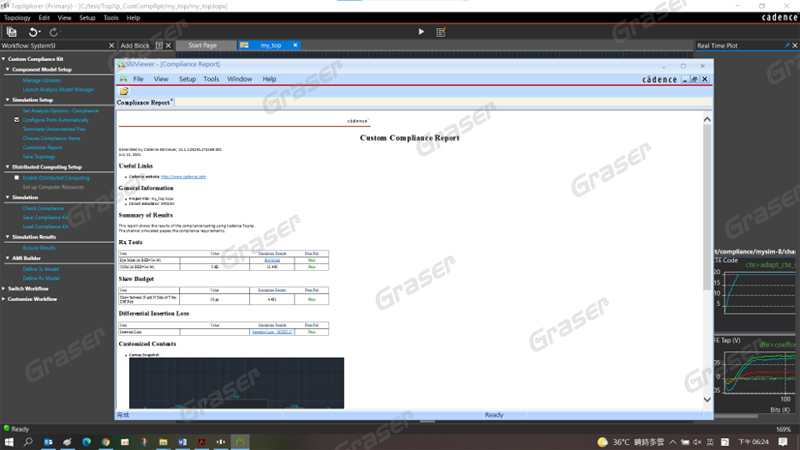Toggle Configure Ports Automatically checkbox
This screenshot has width=800, height=450.
point(17,120)
